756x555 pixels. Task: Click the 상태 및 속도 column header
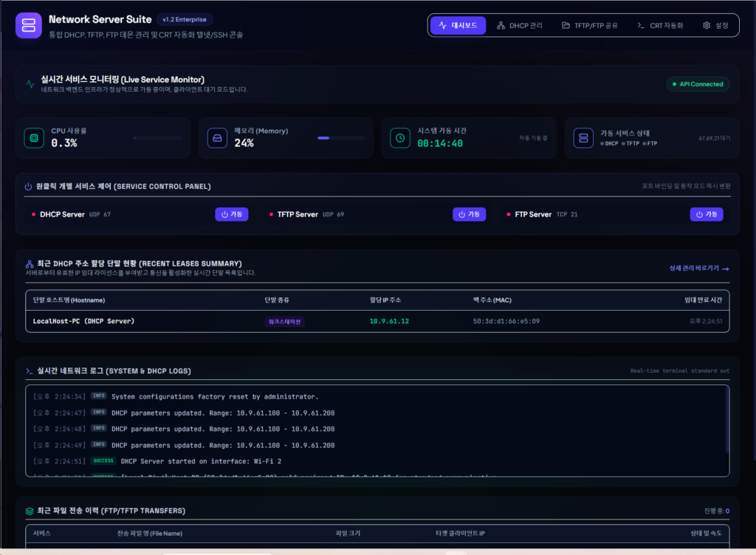pyautogui.click(x=706, y=534)
